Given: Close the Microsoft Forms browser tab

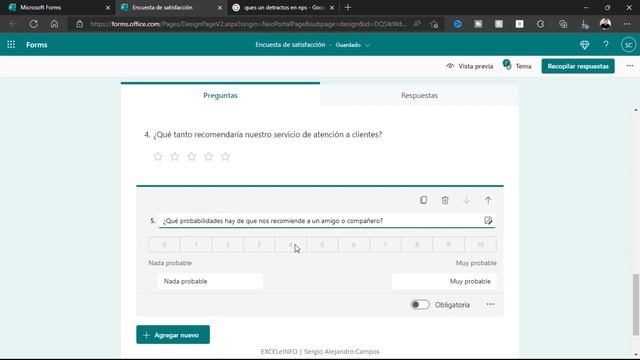Looking at the screenshot, I should [108, 7].
